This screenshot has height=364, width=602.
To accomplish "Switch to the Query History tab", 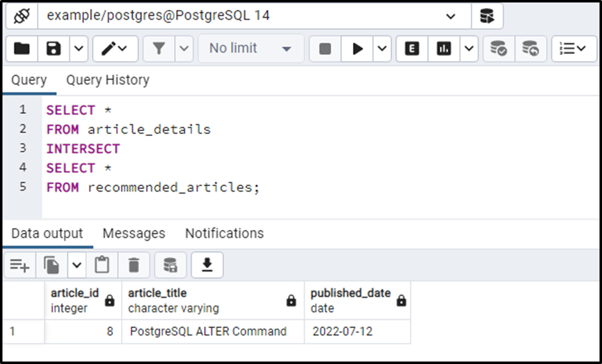I will [108, 80].
